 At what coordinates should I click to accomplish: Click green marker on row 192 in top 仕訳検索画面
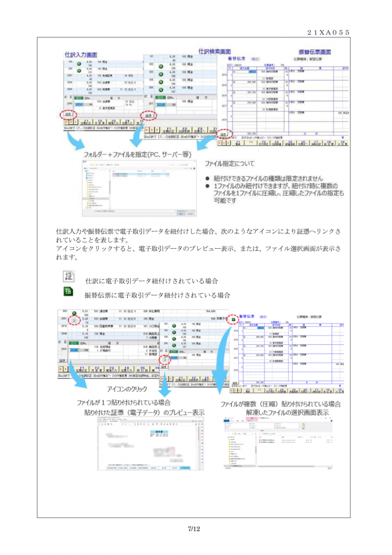161,66
